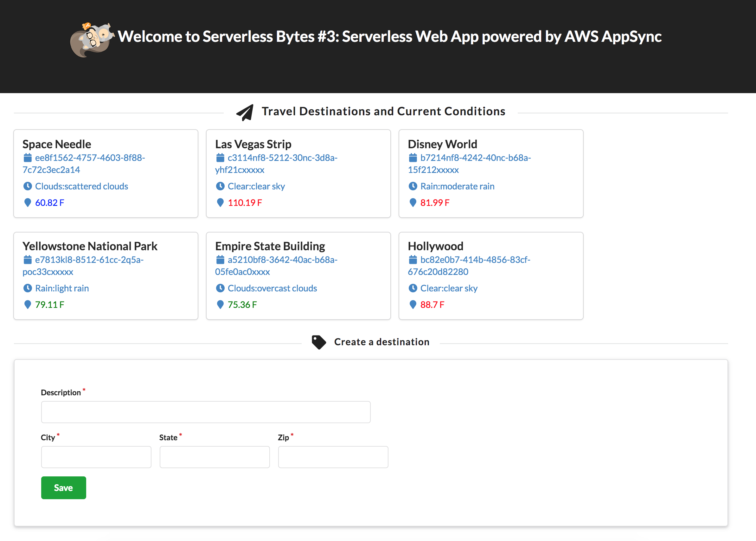The height and width of the screenshot is (541, 756).
Task: Click into the Zip input box
Action: [333, 457]
